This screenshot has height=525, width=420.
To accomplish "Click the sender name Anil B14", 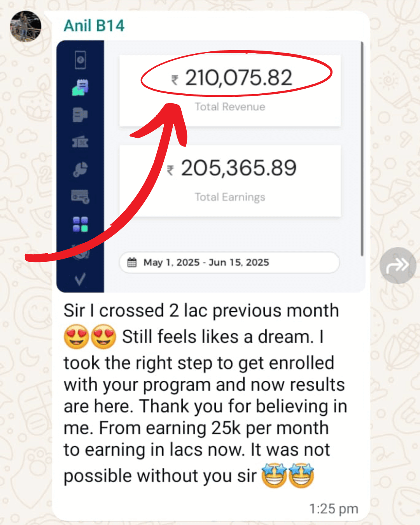I will point(94,26).
